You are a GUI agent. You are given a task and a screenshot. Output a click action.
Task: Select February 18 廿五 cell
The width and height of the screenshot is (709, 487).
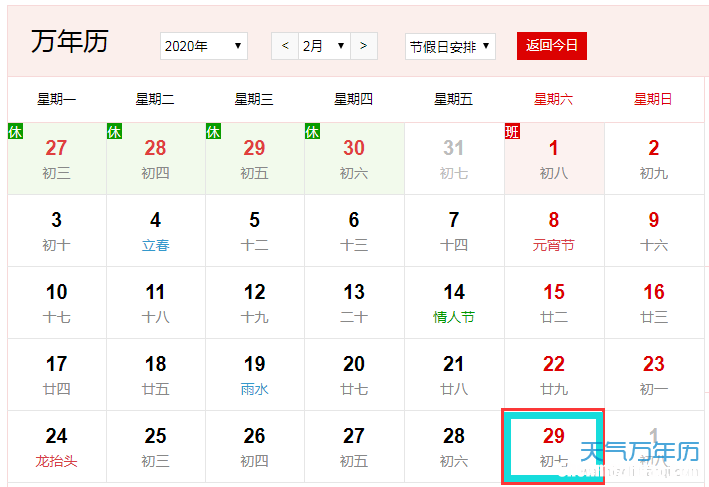(x=156, y=374)
